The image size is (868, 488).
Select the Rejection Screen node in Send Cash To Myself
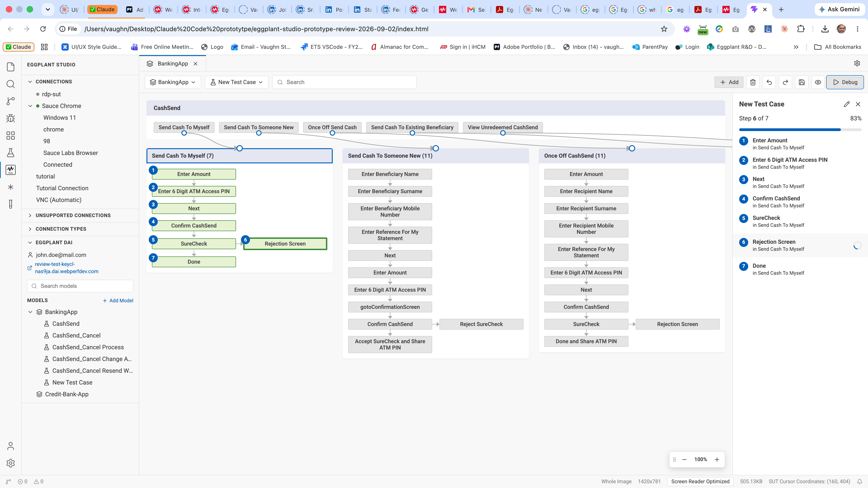(285, 244)
